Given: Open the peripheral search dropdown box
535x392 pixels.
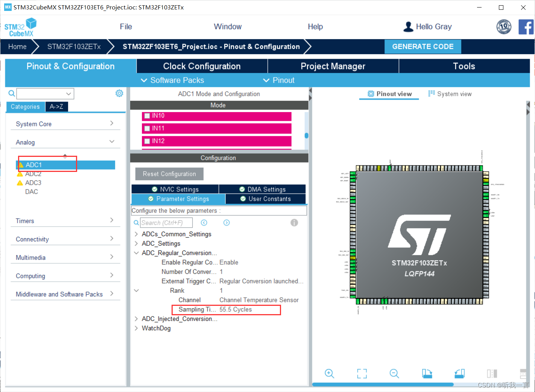Looking at the screenshot, I should coord(45,94).
